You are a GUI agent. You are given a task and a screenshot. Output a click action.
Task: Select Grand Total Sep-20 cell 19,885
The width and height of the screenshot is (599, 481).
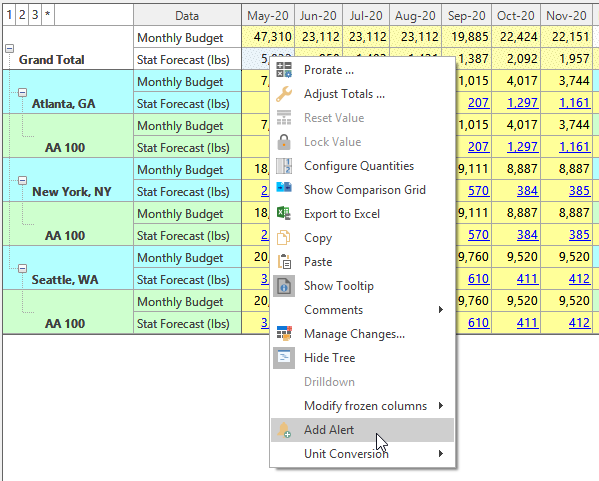(x=466, y=37)
